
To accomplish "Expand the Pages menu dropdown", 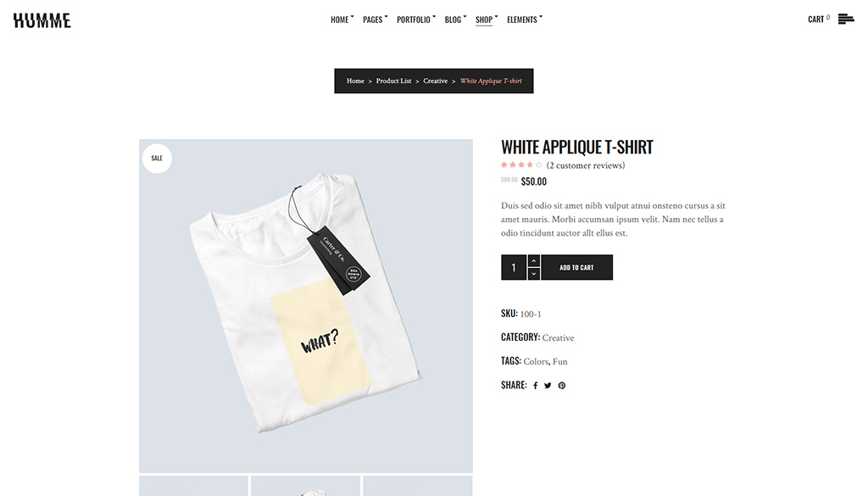I will 375,20.
